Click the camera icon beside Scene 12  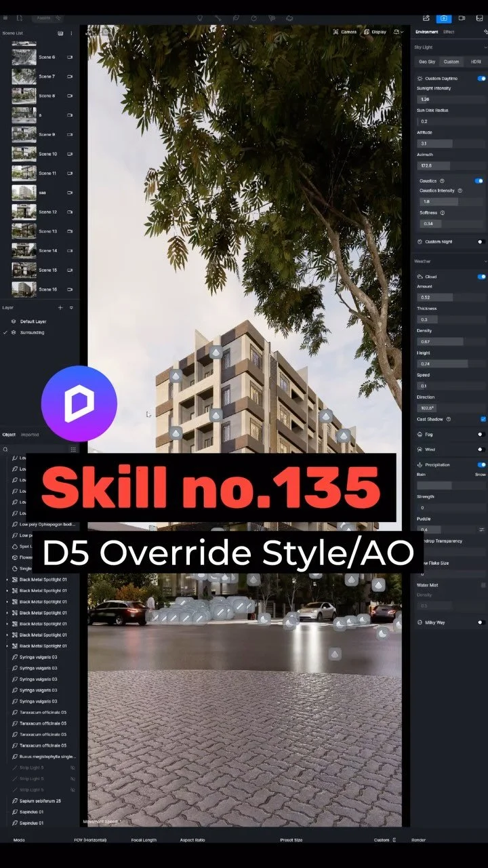pos(70,212)
